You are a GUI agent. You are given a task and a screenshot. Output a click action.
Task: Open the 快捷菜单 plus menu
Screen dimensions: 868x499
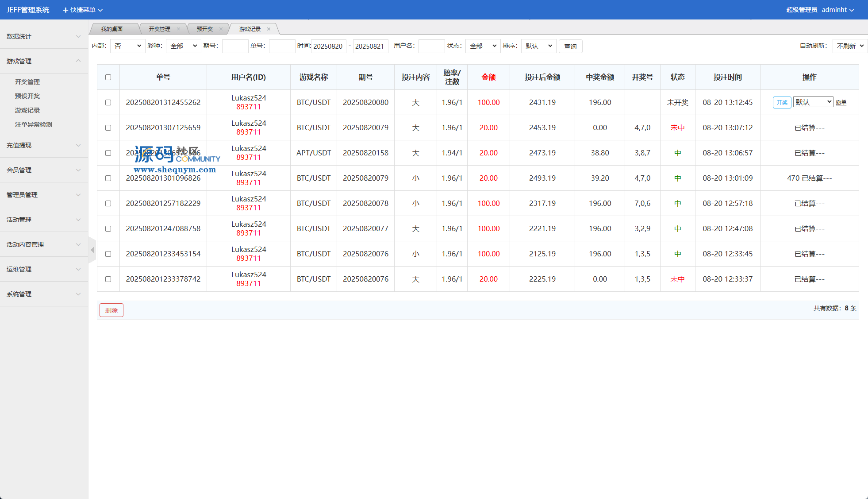coord(83,10)
